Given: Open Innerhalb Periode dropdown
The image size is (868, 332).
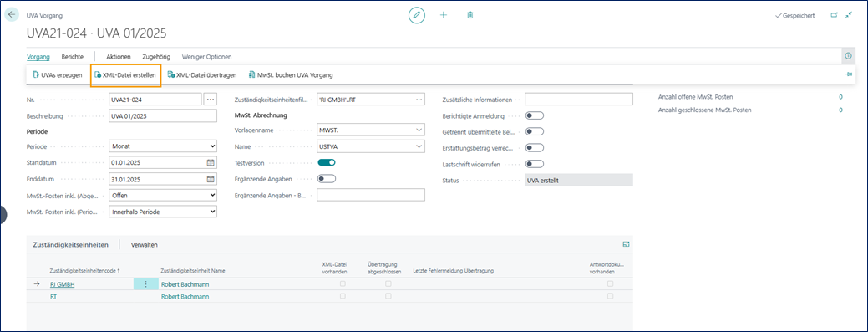Looking at the screenshot, I should coord(163,212).
